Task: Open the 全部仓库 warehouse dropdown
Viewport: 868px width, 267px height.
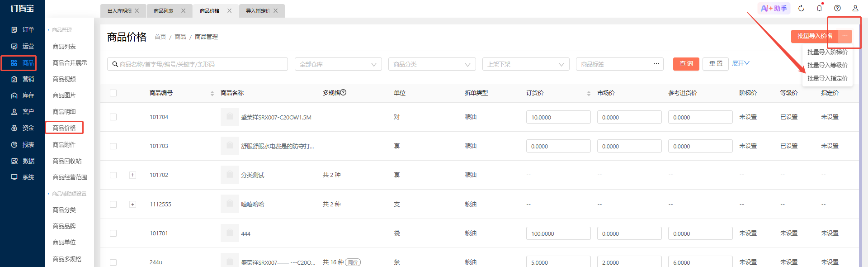Action: (338, 64)
